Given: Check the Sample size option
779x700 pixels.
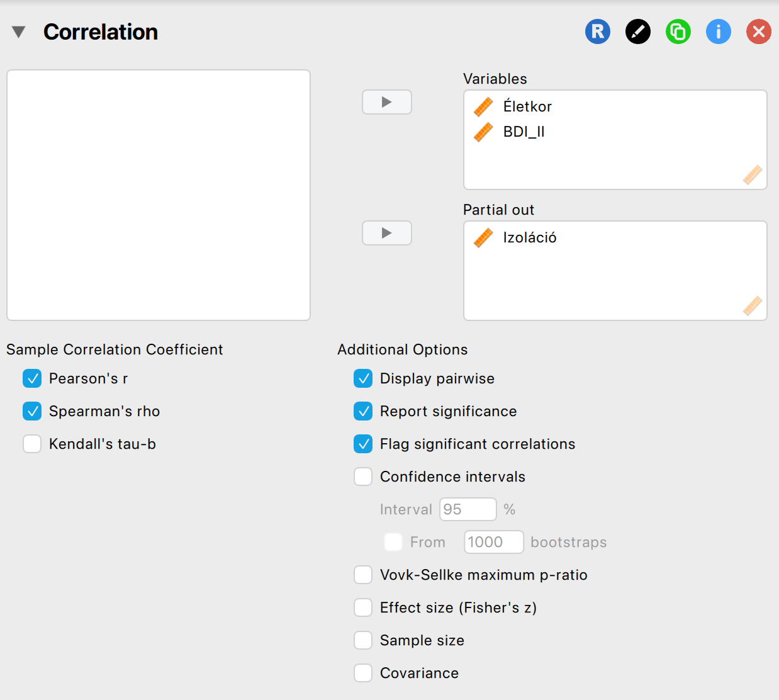Looking at the screenshot, I should [x=363, y=640].
